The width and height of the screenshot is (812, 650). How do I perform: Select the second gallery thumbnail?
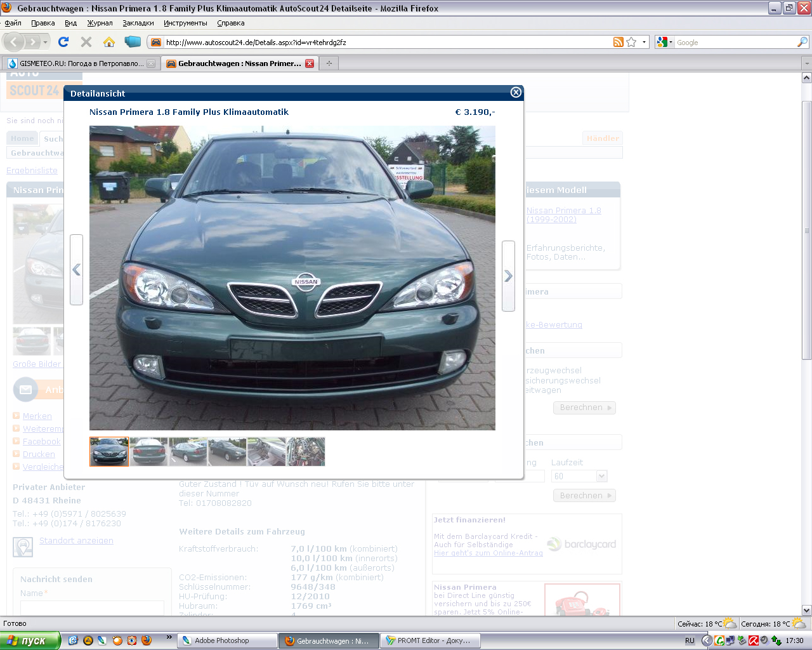pyautogui.click(x=148, y=452)
